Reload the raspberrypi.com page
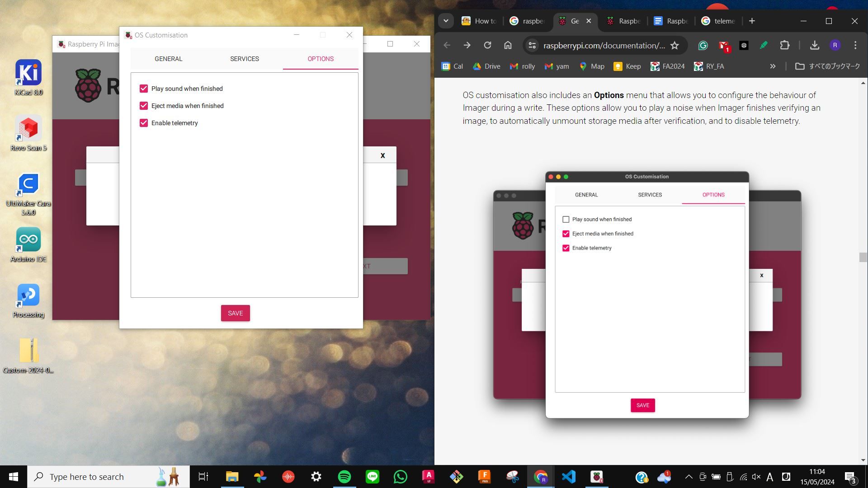Viewport: 868px width, 488px height. pos(487,45)
